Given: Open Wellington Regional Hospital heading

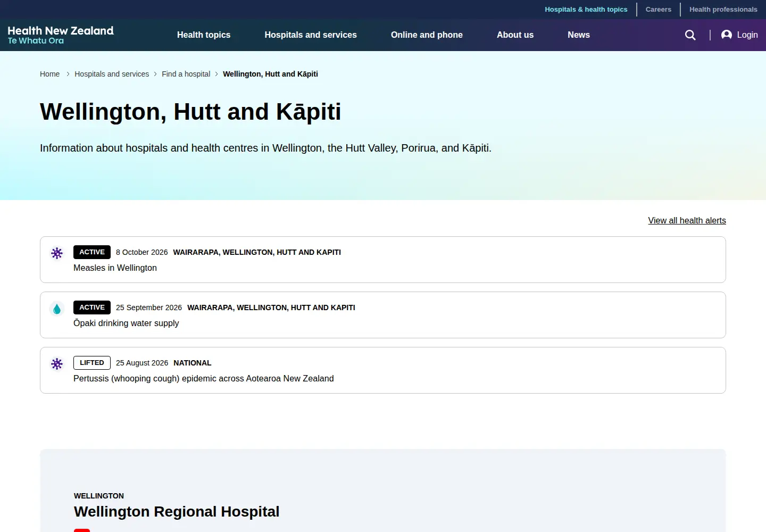Looking at the screenshot, I should (x=177, y=512).
